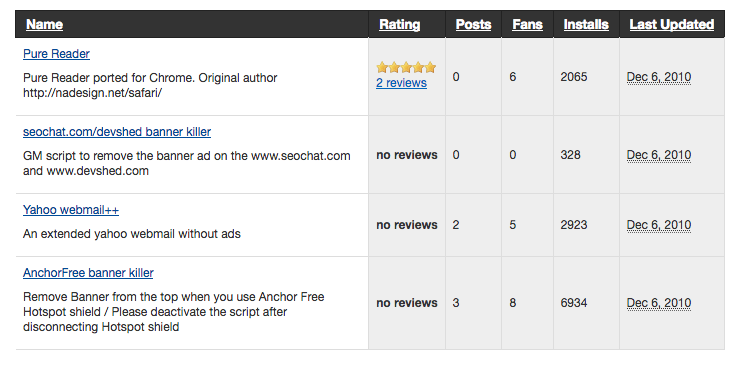The width and height of the screenshot is (747, 372).
Task: Click the 6934 installs count for AnchorFree
Action: pyautogui.click(x=574, y=303)
